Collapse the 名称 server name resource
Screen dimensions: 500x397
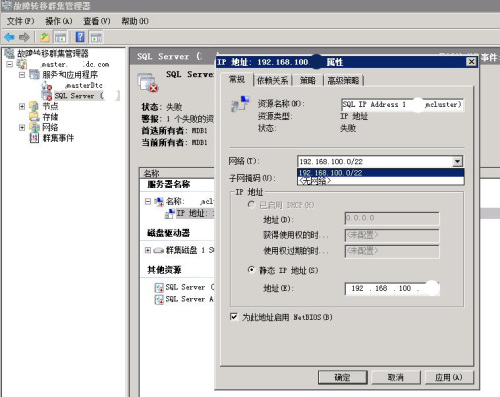click(x=148, y=201)
